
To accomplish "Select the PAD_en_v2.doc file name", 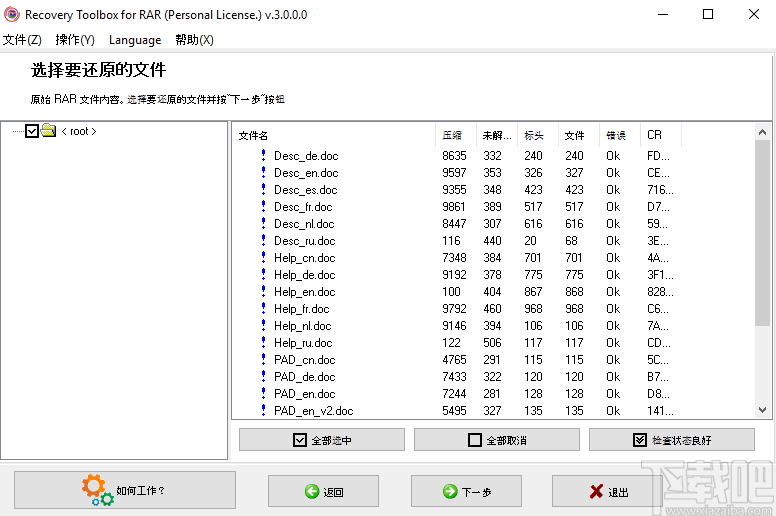I will pyautogui.click(x=313, y=411).
